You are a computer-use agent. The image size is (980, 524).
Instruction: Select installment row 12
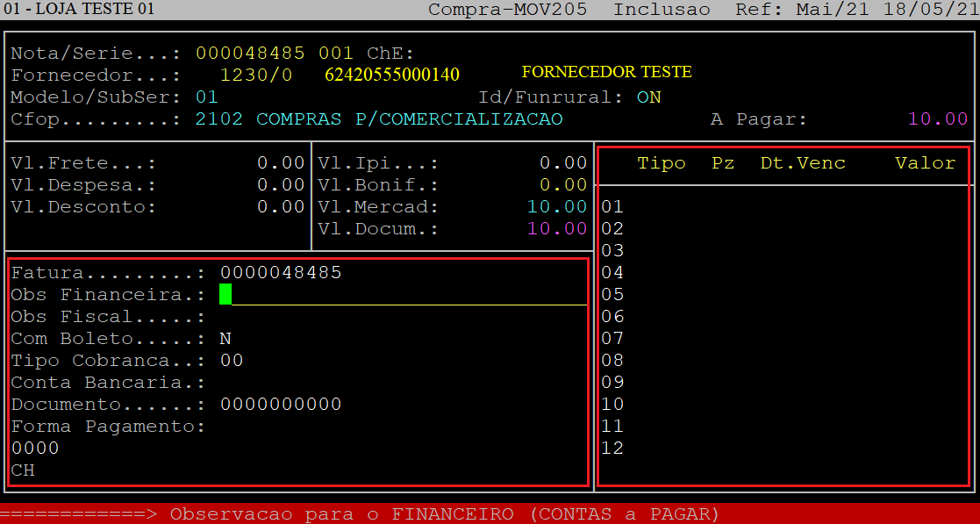(x=612, y=449)
